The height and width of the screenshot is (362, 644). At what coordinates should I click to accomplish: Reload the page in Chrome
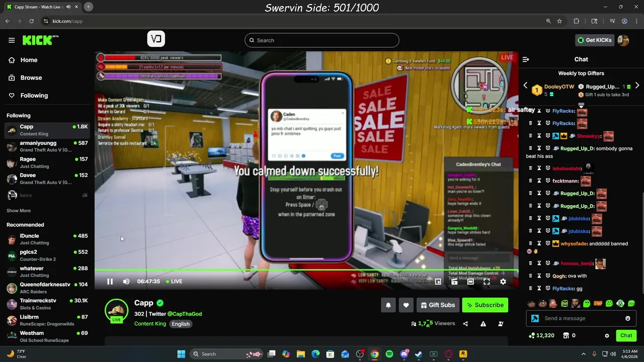coord(32,21)
